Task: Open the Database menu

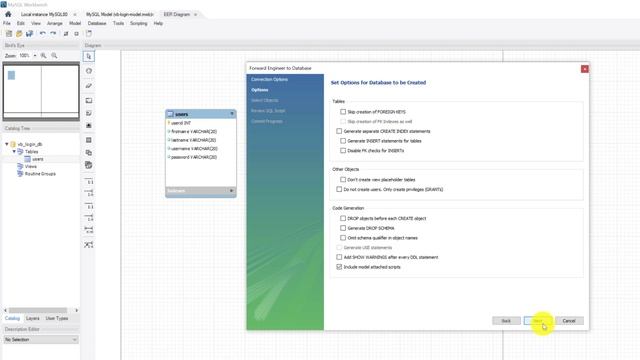Action: pyautogui.click(x=97, y=24)
